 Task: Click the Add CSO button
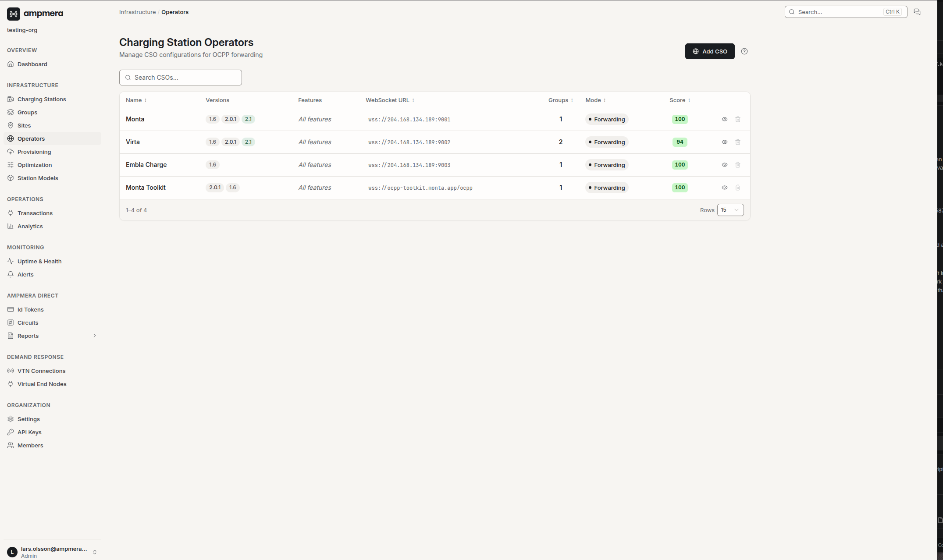coord(710,51)
